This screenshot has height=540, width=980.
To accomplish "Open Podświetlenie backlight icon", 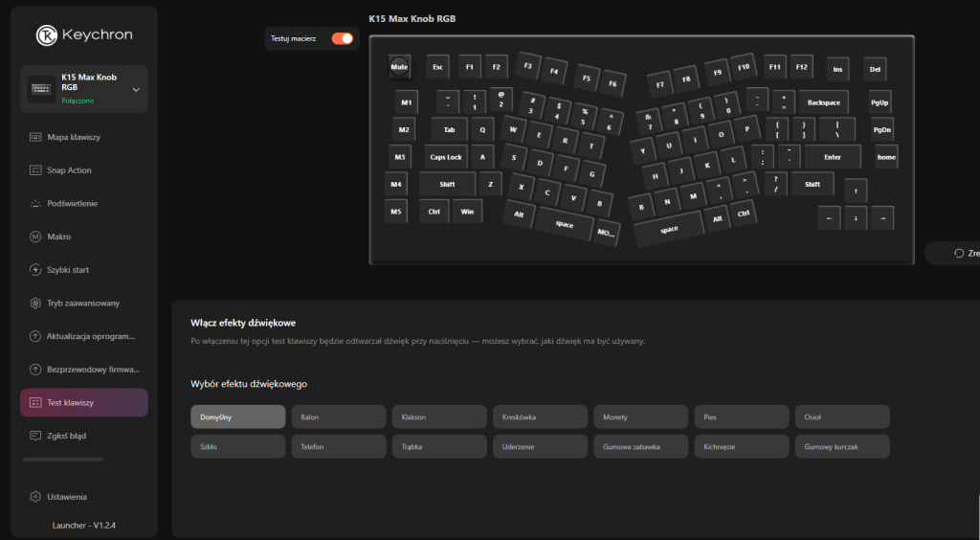I will [x=35, y=203].
